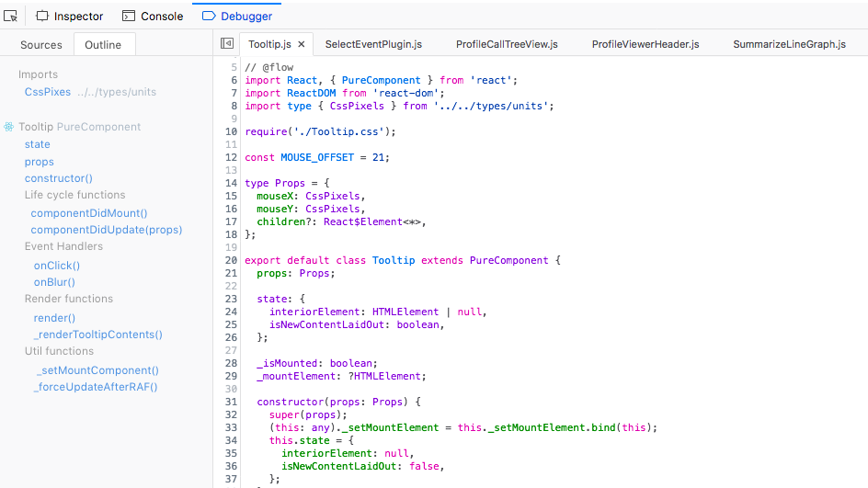Click line number 33 in gutter
The height and width of the screenshot is (488, 868).
point(231,427)
